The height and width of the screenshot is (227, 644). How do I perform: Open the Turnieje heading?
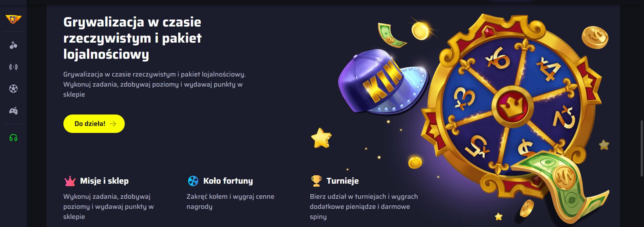(343, 181)
